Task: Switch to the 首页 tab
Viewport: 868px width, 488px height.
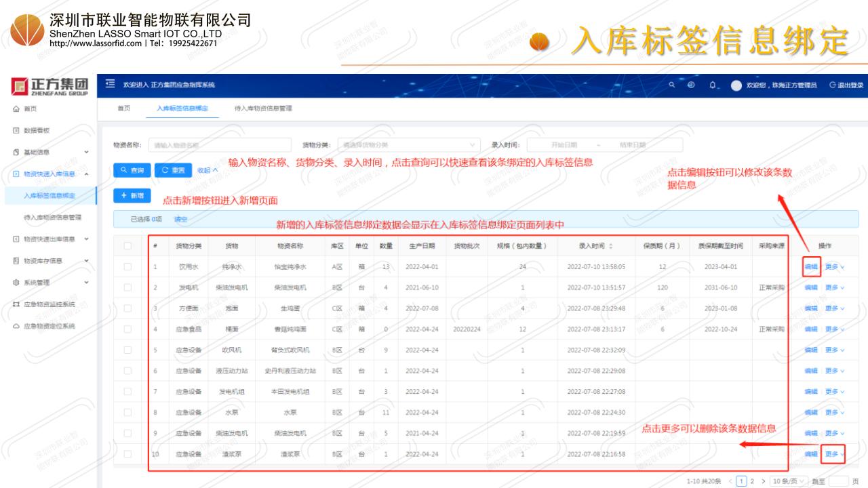Action: click(x=124, y=108)
